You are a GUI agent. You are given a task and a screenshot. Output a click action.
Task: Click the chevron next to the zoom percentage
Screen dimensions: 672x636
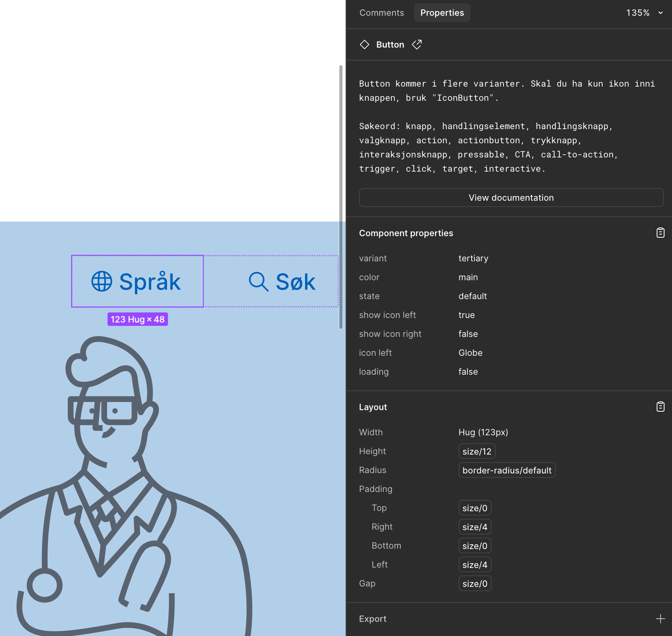click(x=661, y=13)
